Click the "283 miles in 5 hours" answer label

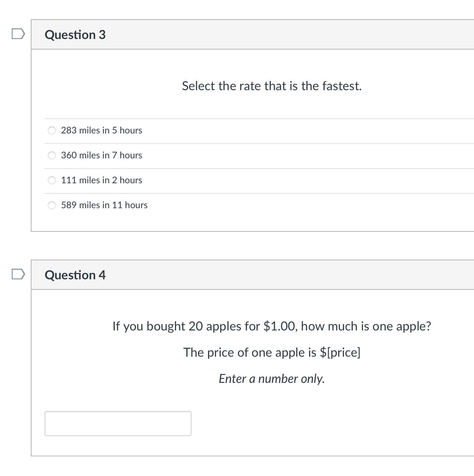point(101,130)
